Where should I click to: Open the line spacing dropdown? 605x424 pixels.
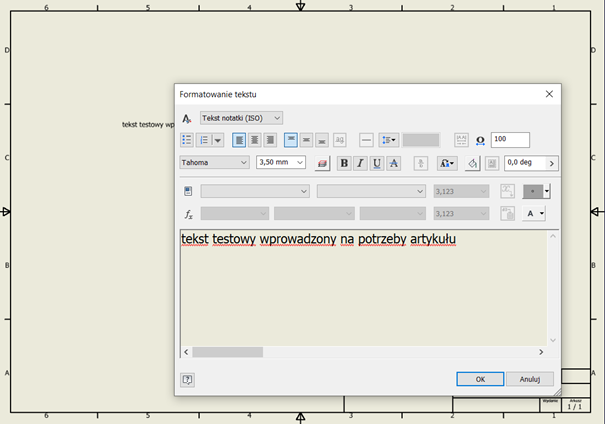click(x=390, y=140)
